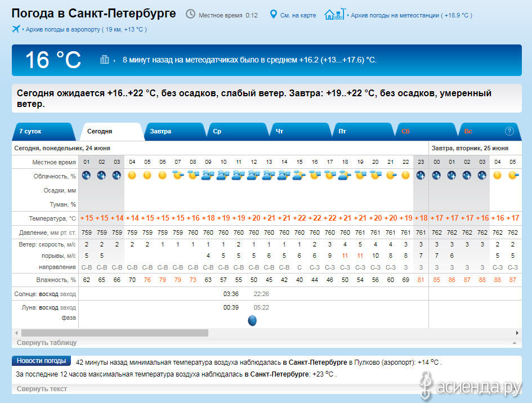
Task: Click the Влажность, % row label
Action: pyautogui.click(x=56, y=280)
